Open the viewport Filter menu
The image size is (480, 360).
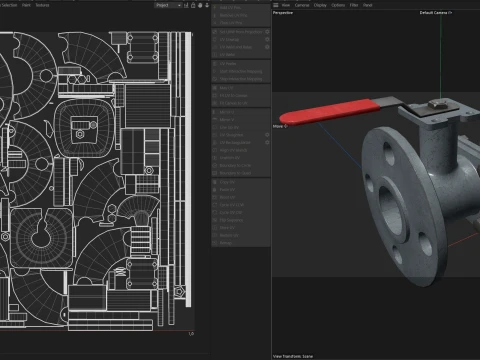click(354, 5)
